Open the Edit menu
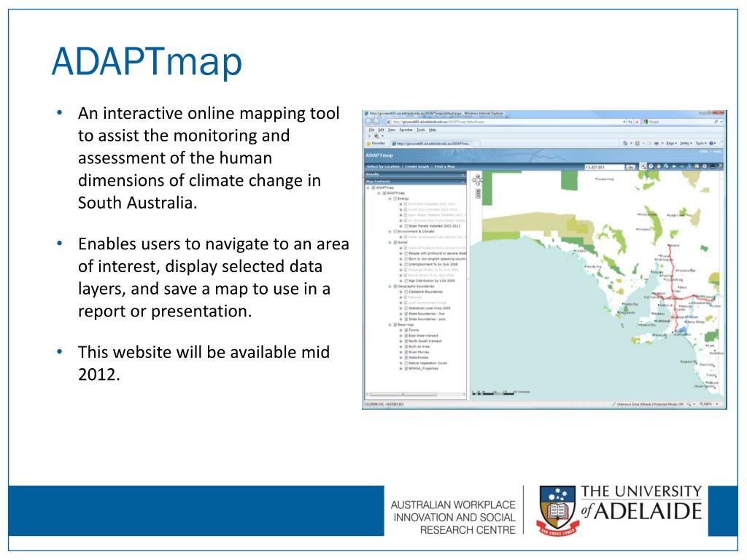747x560 pixels. tap(381, 130)
